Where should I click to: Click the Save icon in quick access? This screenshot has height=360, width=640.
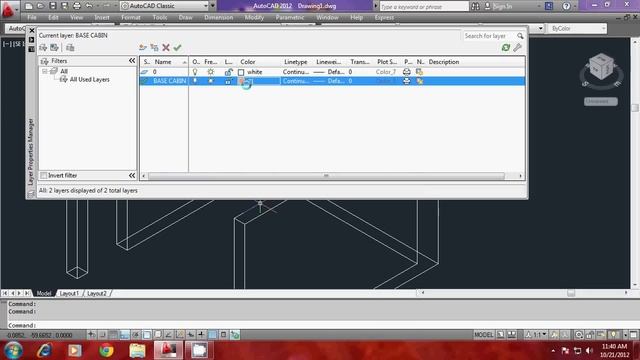pos(53,6)
